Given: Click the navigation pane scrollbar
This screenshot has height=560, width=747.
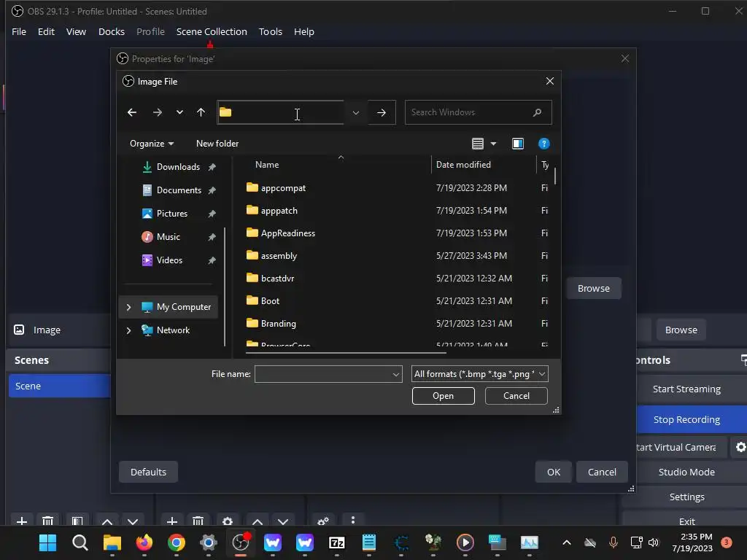Looking at the screenshot, I should click(225, 286).
